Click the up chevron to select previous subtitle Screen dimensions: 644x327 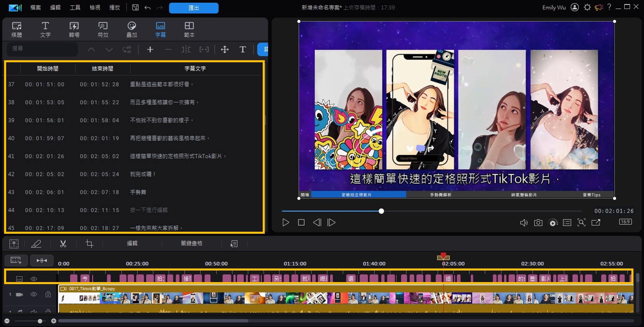click(x=91, y=49)
